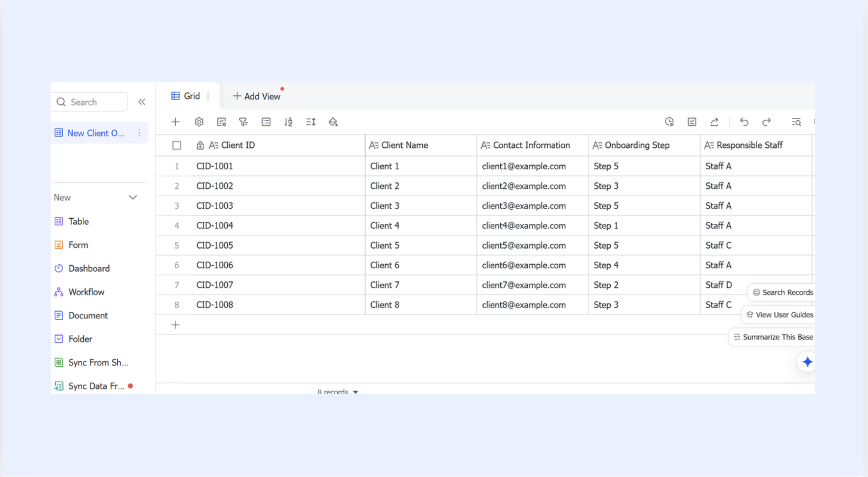Expand the New section chevron
The image size is (868, 477).
point(133,198)
